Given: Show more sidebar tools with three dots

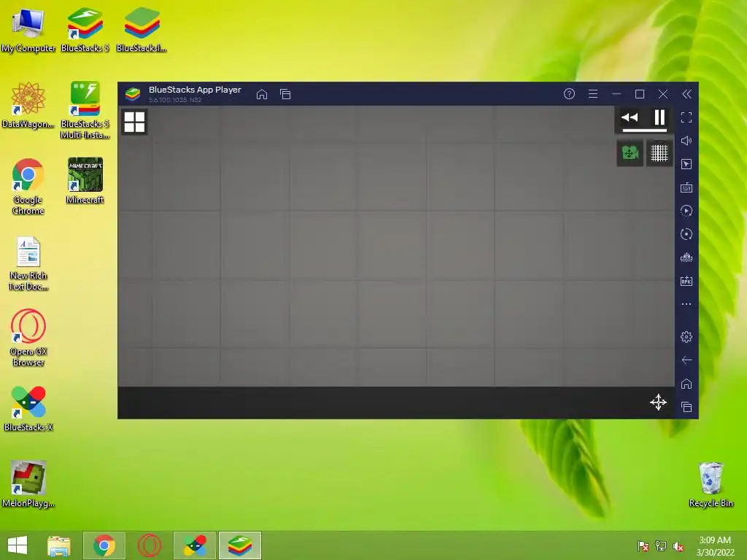Looking at the screenshot, I should click(x=686, y=304).
